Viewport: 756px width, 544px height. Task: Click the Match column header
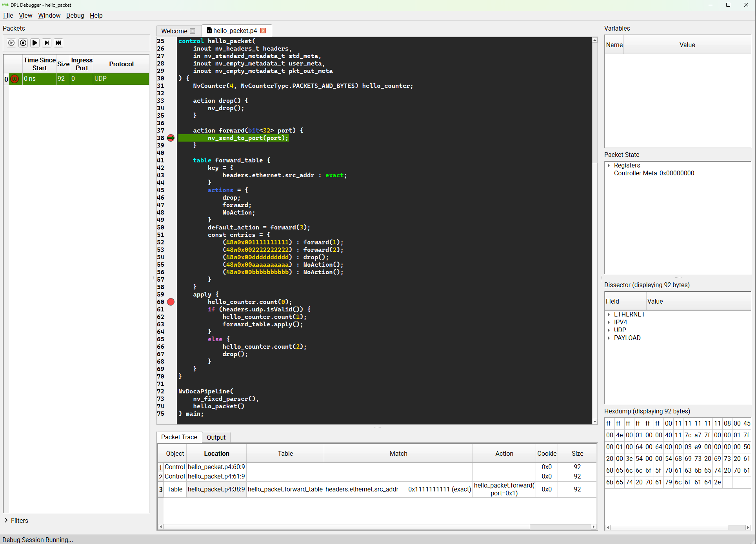pyautogui.click(x=398, y=453)
